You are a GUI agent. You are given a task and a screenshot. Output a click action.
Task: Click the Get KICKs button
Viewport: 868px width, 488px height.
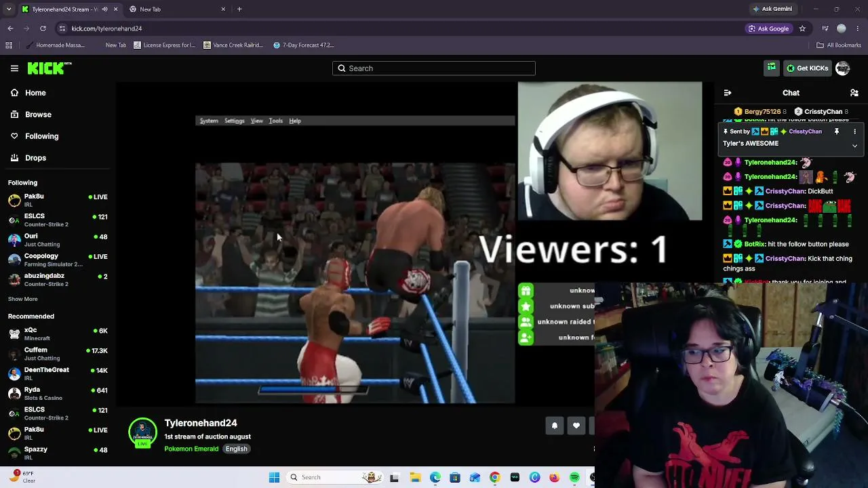tap(807, 68)
